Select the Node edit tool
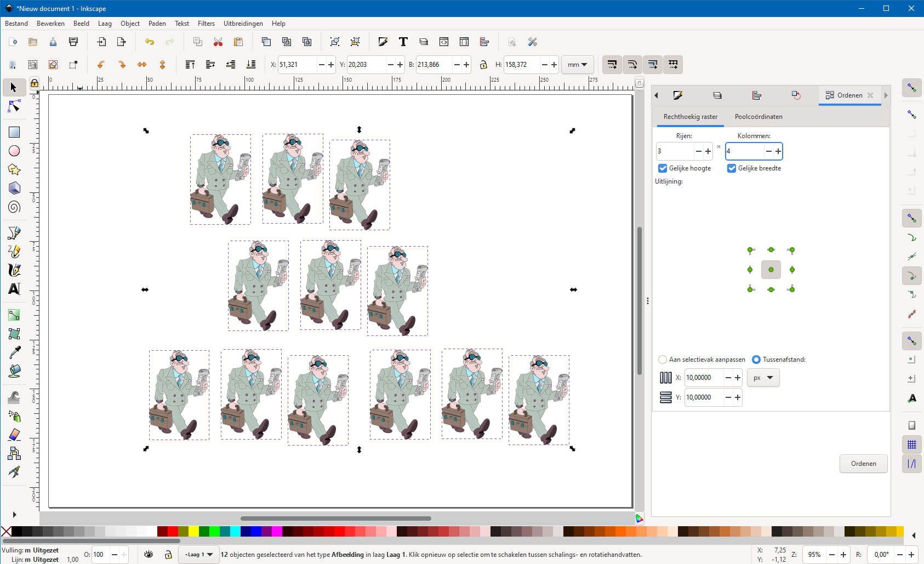This screenshot has width=924, height=564. pos(14,106)
